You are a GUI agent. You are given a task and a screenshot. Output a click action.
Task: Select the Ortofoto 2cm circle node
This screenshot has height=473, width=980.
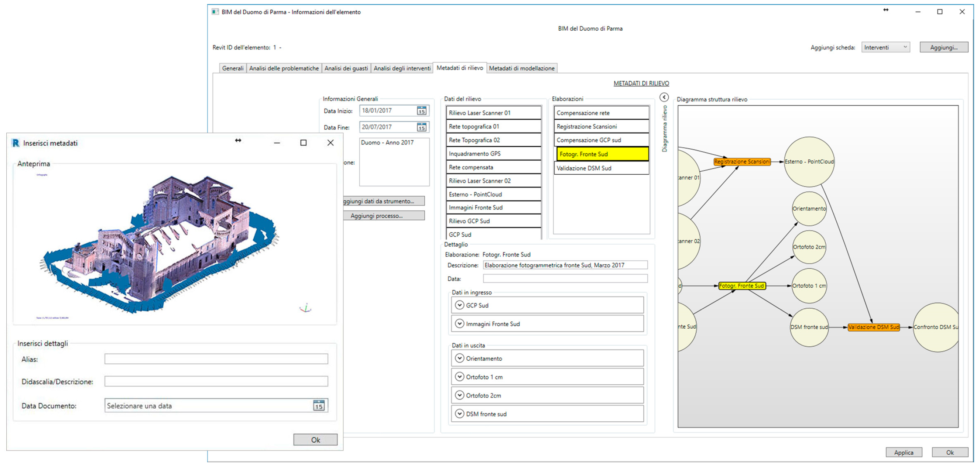click(x=809, y=247)
